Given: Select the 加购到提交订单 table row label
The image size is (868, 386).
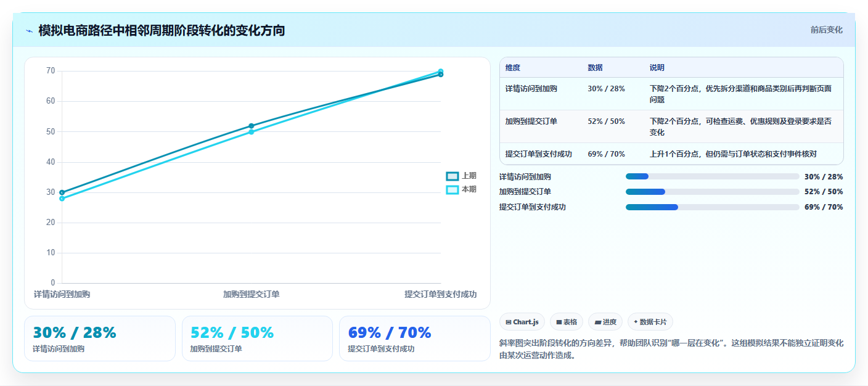Looking at the screenshot, I should pyautogui.click(x=531, y=121).
